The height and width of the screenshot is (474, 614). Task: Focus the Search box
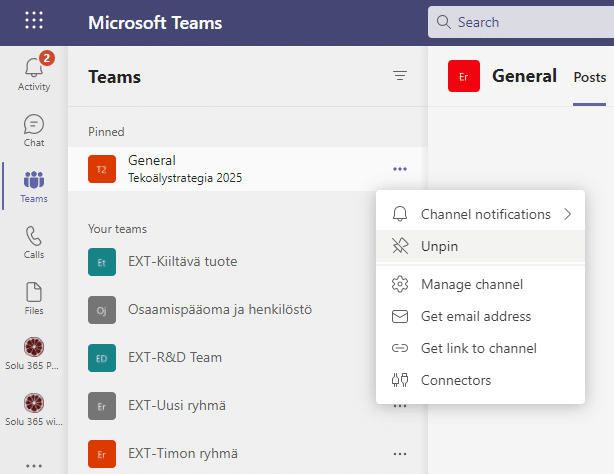[x=521, y=22]
